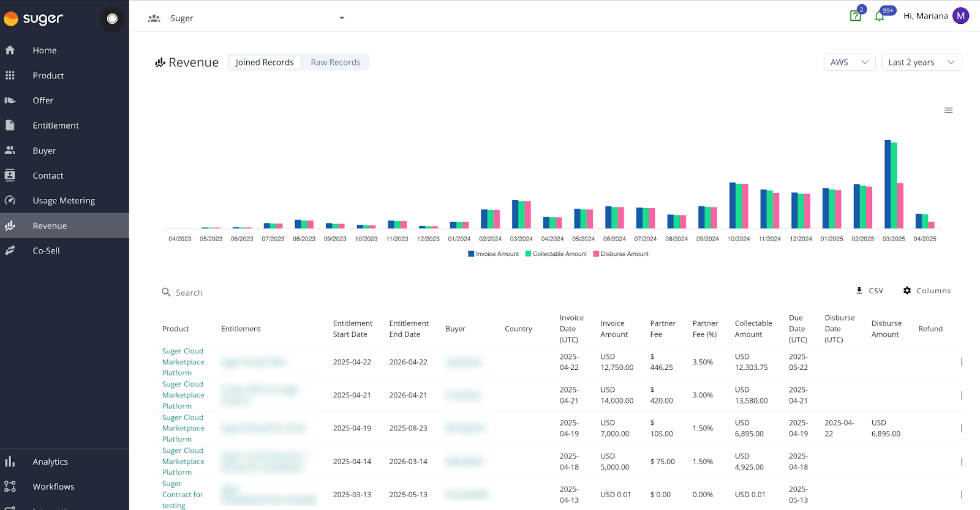Click the 10/2024 invoice amount bar

pyautogui.click(x=733, y=205)
